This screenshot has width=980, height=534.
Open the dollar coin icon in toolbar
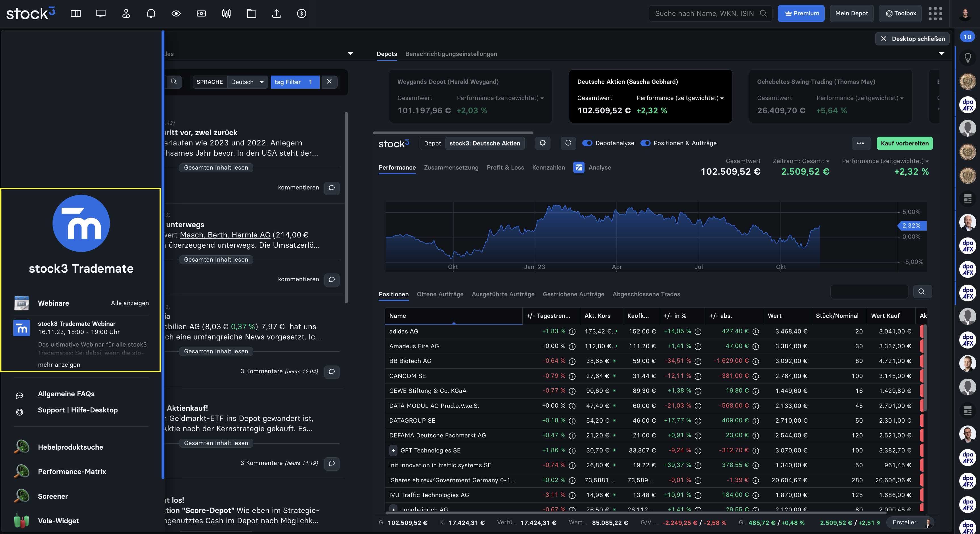(302, 14)
